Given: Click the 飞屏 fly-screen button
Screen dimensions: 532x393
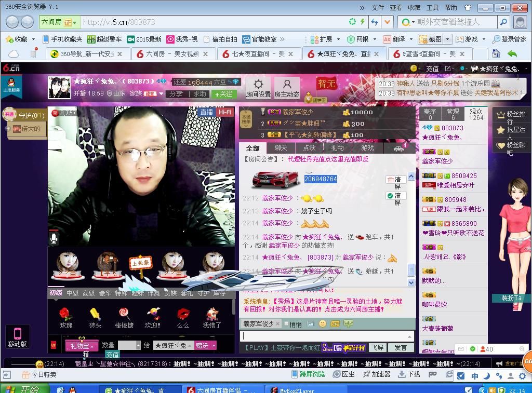Looking at the screenshot, I should tap(377, 347).
